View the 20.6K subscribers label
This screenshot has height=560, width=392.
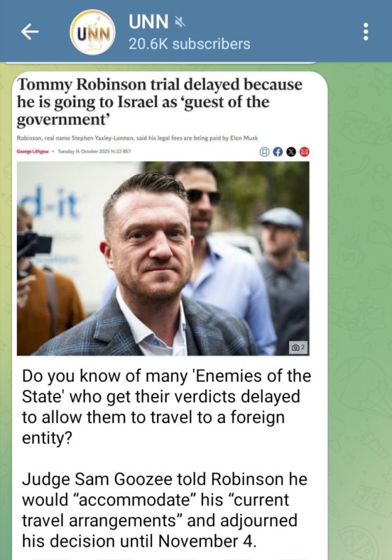pyautogui.click(x=189, y=44)
